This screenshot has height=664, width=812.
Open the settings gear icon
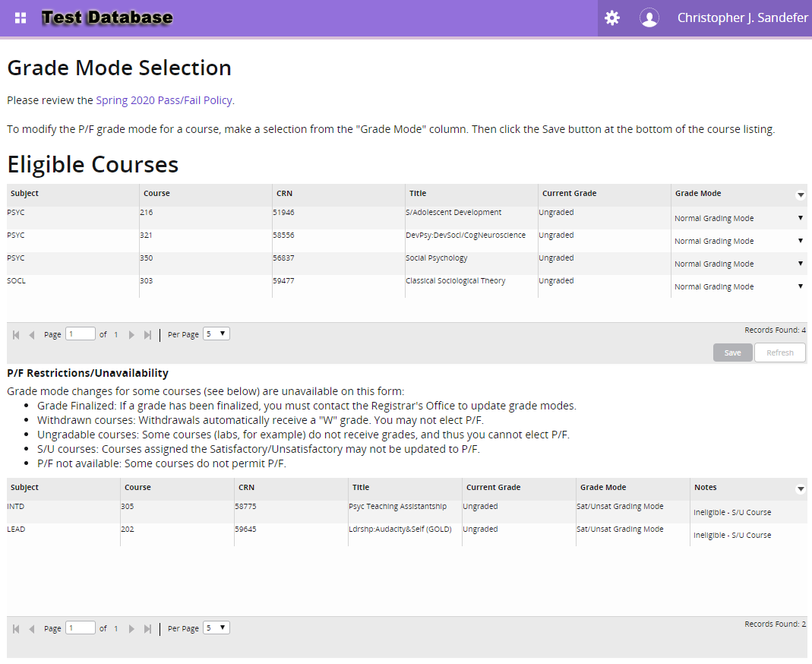click(x=612, y=17)
